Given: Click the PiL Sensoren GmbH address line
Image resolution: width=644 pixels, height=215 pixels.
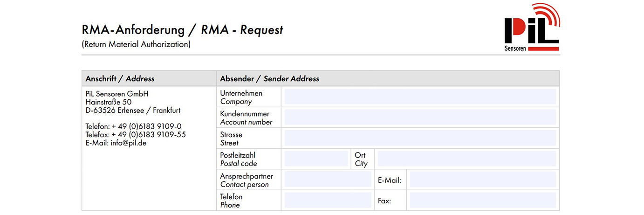Looking at the screenshot, I should click(117, 94).
